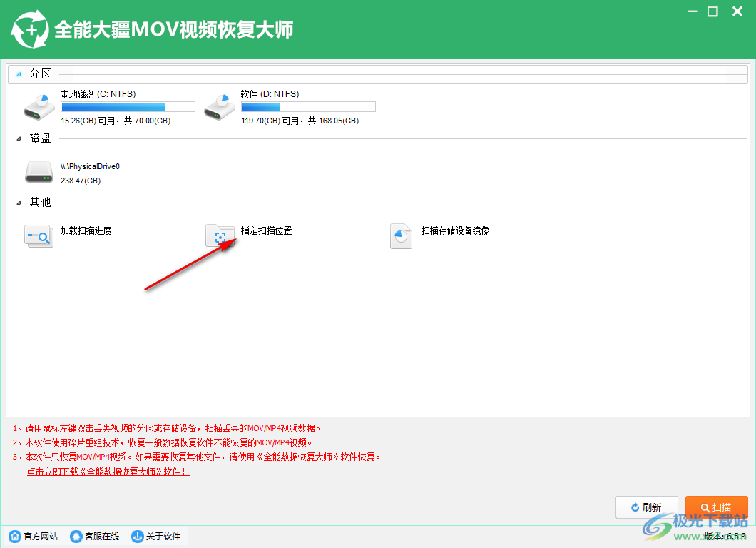Click the headset icon beside 客服在线
This screenshot has width=756, height=548.
point(76,536)
